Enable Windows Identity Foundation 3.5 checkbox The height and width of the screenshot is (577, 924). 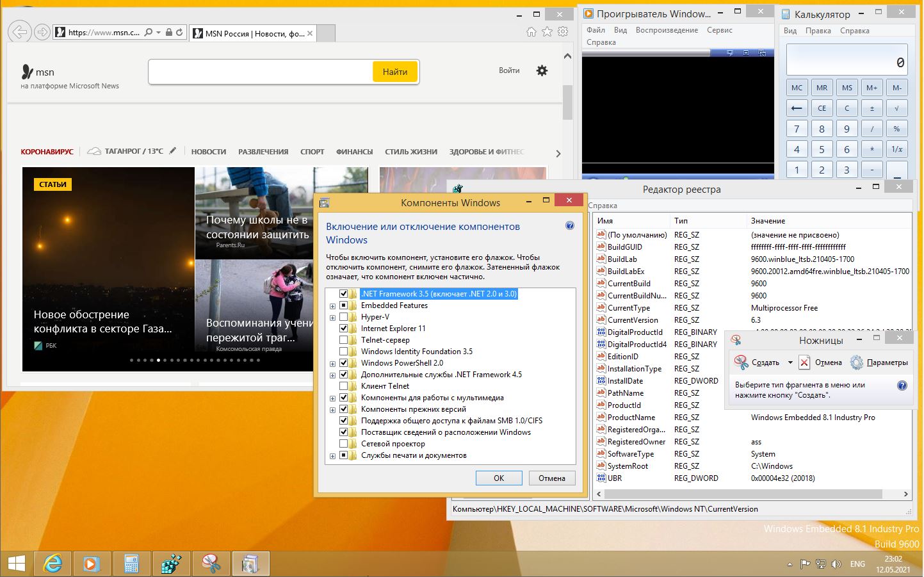(343, 352)
